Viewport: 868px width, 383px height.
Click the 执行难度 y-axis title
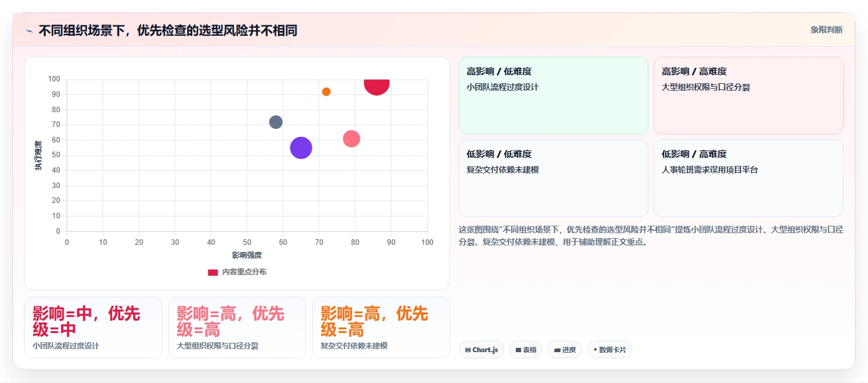38,155
